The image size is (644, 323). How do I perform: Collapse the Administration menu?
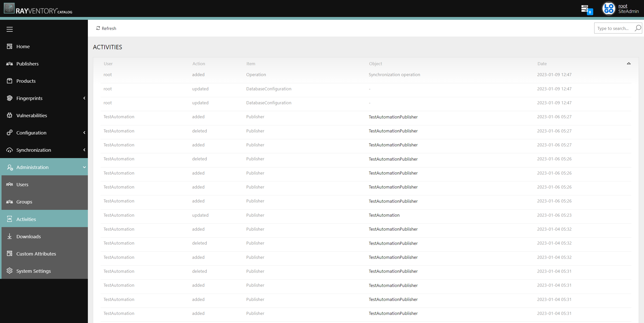click(84, 167)
